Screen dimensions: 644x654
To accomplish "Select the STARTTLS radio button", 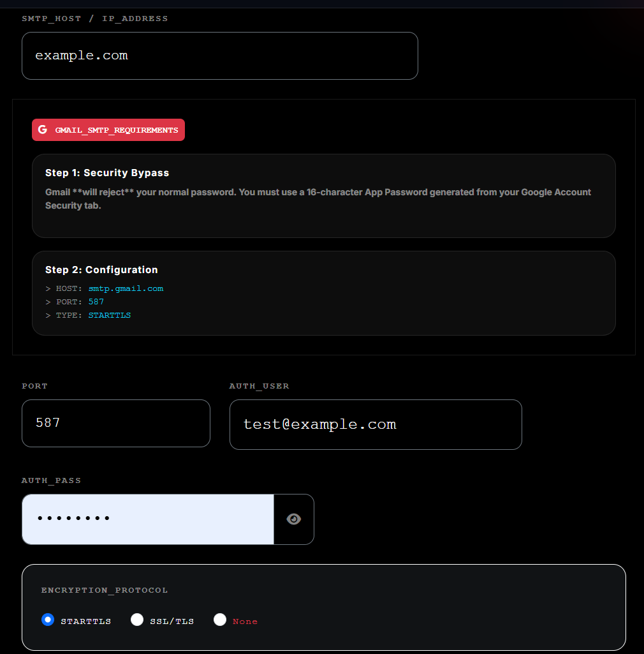I will pyautogui.click(x=48, y=620).
